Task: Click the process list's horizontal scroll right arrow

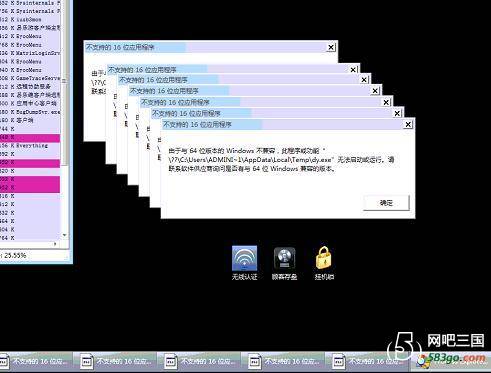Action: click(x=55, y=244)
